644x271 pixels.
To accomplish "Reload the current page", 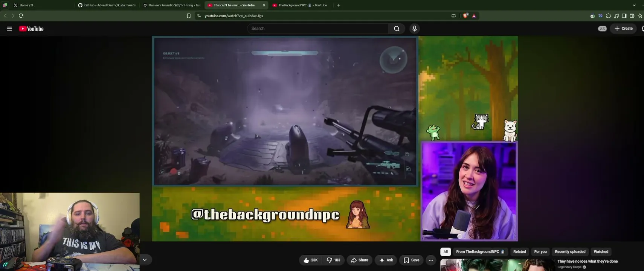I will [21, 16].
